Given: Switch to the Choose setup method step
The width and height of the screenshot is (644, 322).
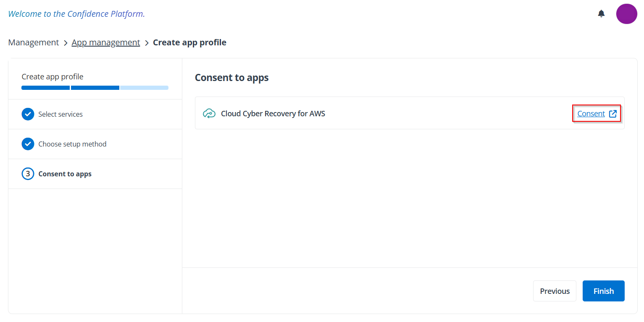Looking at the screenshot, I should [x=72, y=144].
